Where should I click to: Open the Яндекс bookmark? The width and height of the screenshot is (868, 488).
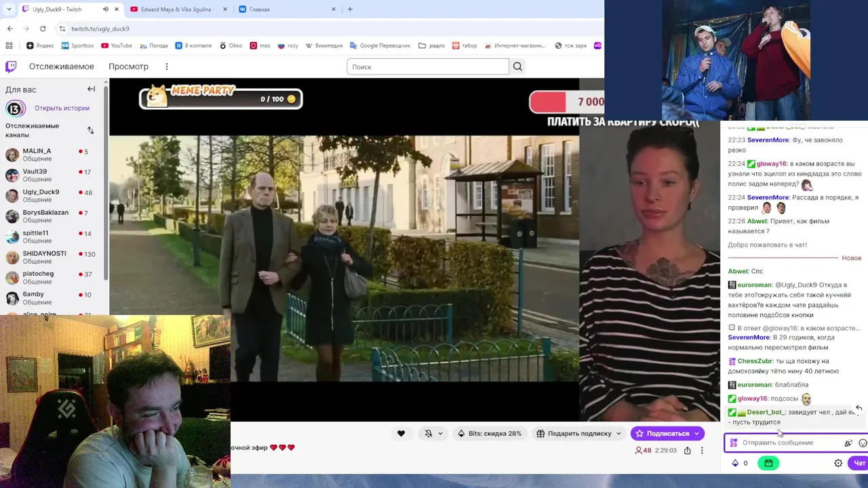tap(40, 45)
